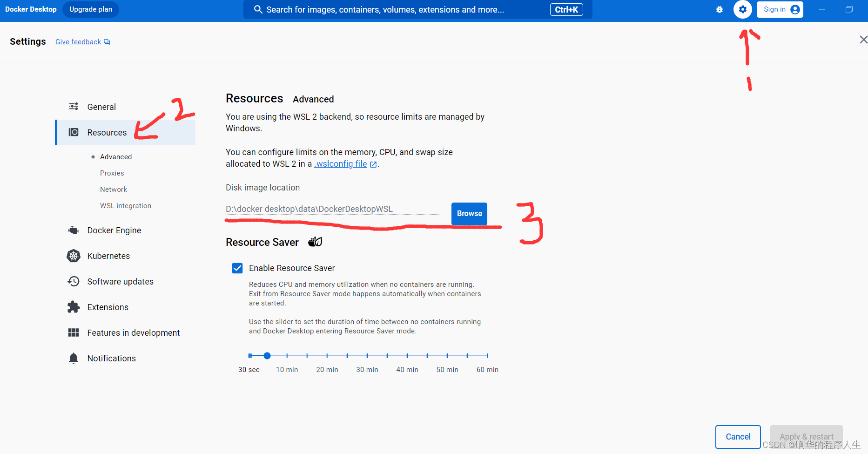Select the Proxies sub-item
This screenshot has height=454, width=868.
click(x=112, y=173)
